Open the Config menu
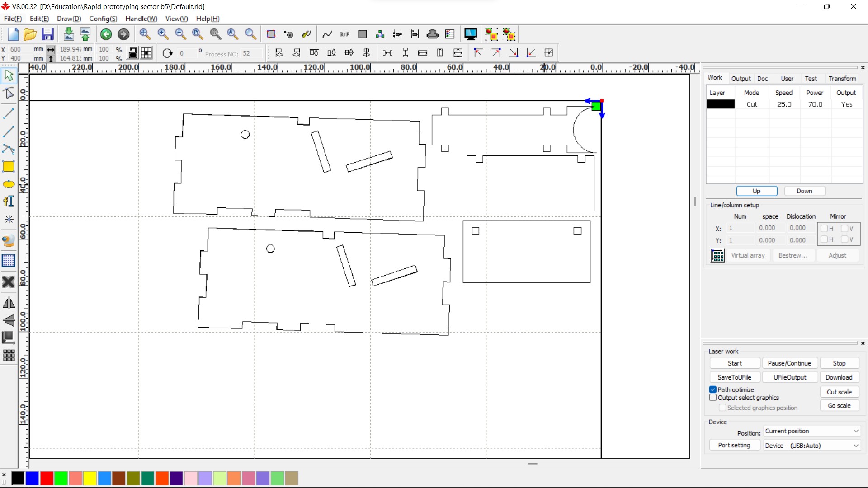This screenshot has width=868, height=488. pos(103,19)
